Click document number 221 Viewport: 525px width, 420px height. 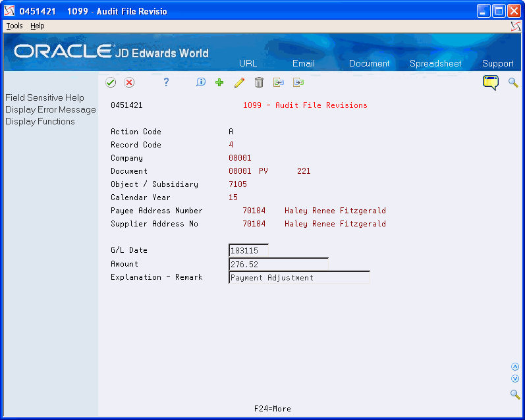coord(304,171)
